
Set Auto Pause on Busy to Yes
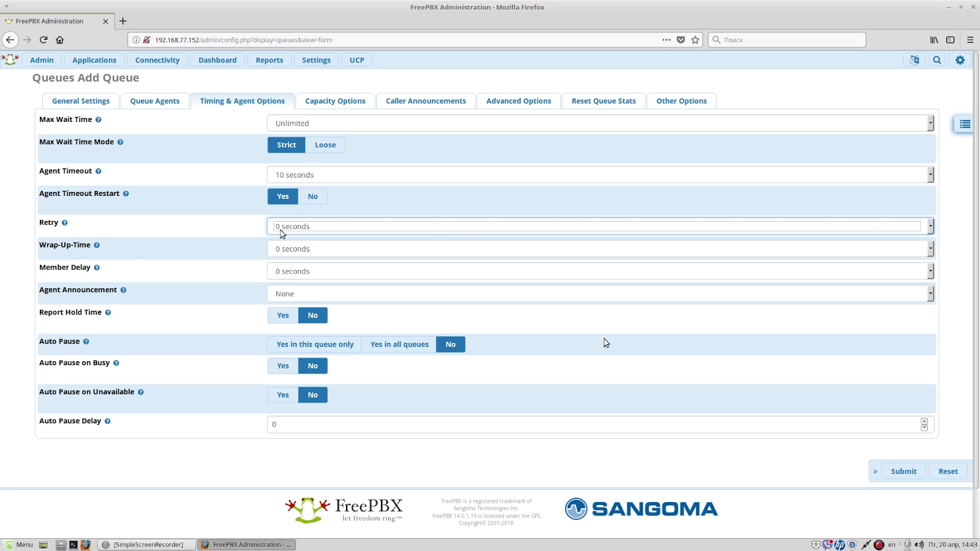pyautogui.click(x=283, y=366)
